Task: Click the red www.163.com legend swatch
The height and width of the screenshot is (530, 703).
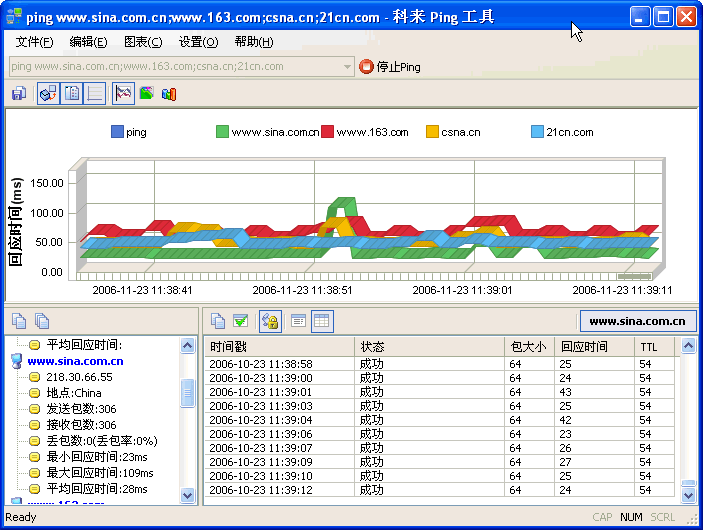Action: pyautogui.click(x=327, y=132)
